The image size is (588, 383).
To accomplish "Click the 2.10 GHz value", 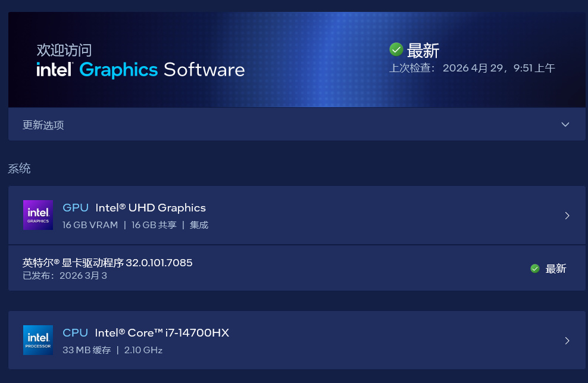I will pyautogui.click(x=143, y=350).
